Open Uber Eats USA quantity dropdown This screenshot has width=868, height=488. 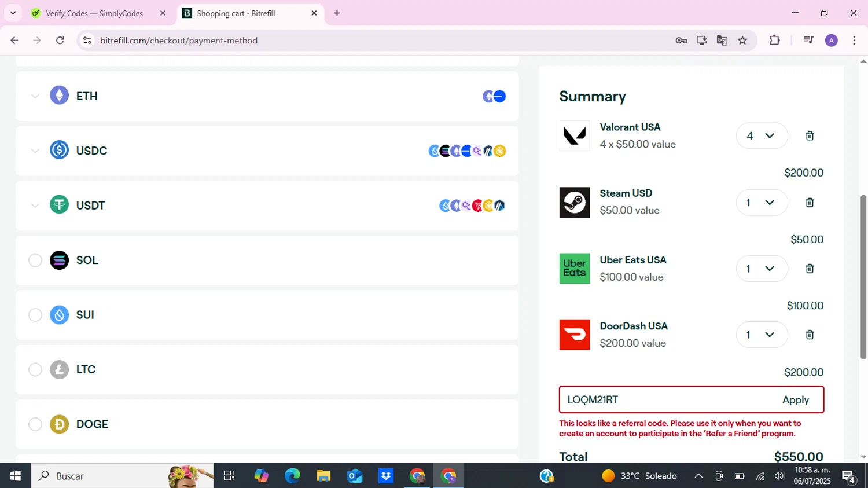[x=762, y=269]
